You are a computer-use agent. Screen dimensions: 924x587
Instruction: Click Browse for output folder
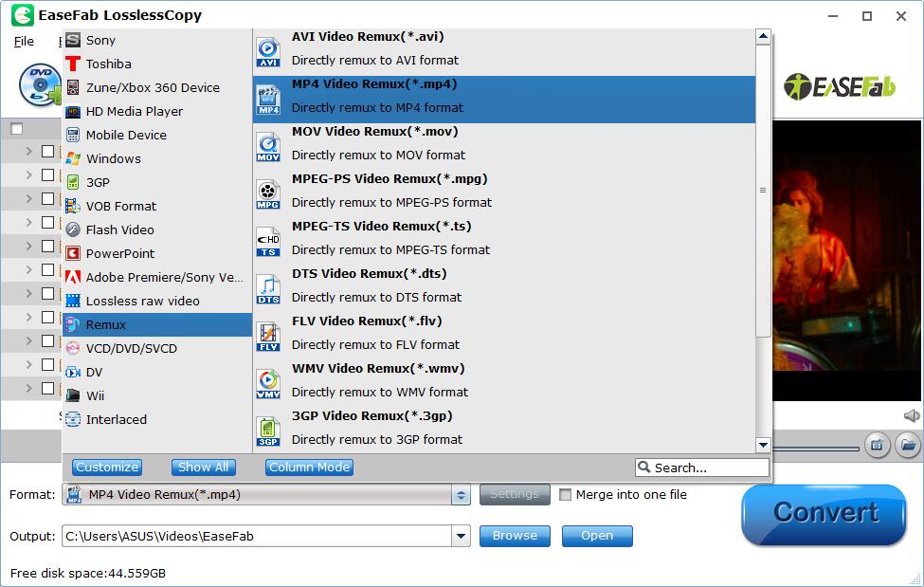tap(515, 536)
